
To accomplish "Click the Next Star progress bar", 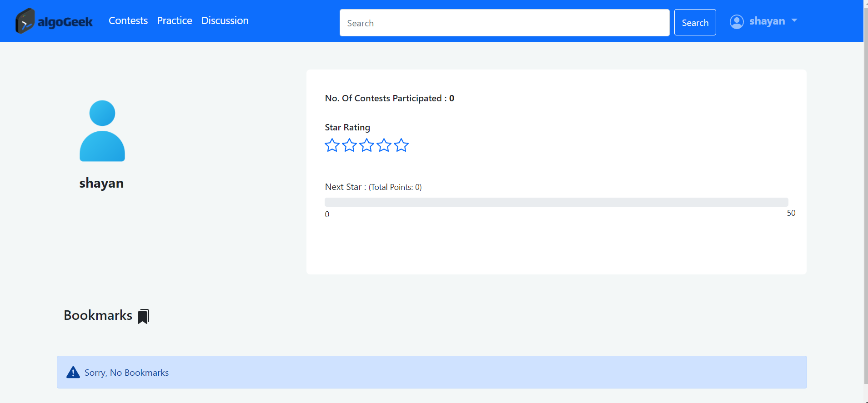I will tap(556, 202).
